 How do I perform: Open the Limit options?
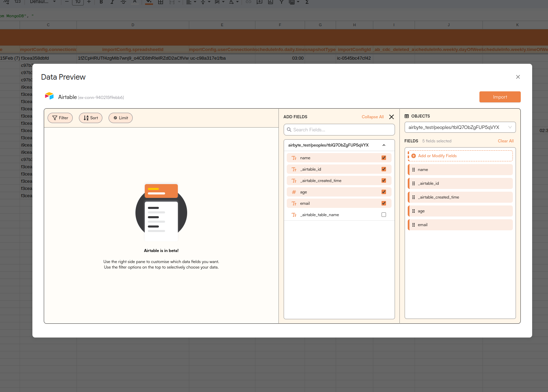(x=121, y=118)
